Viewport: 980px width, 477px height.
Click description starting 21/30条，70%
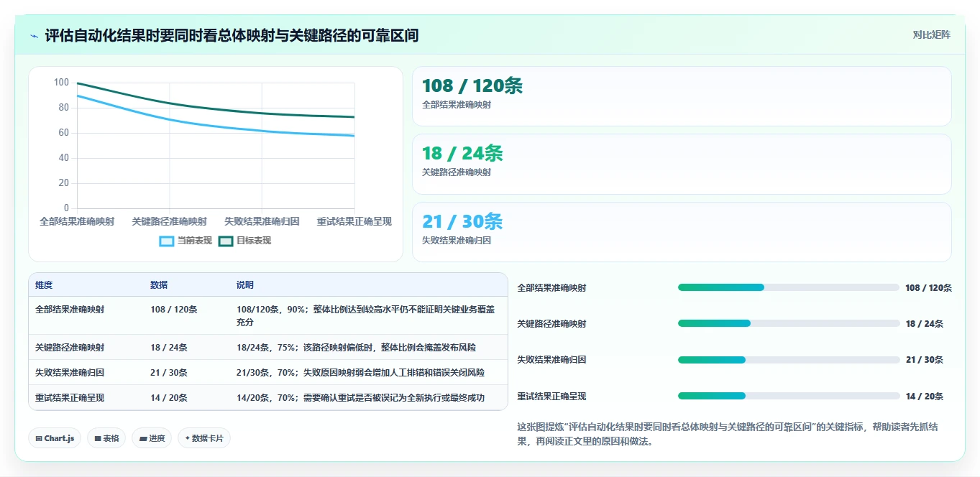[x=360, y=373]
